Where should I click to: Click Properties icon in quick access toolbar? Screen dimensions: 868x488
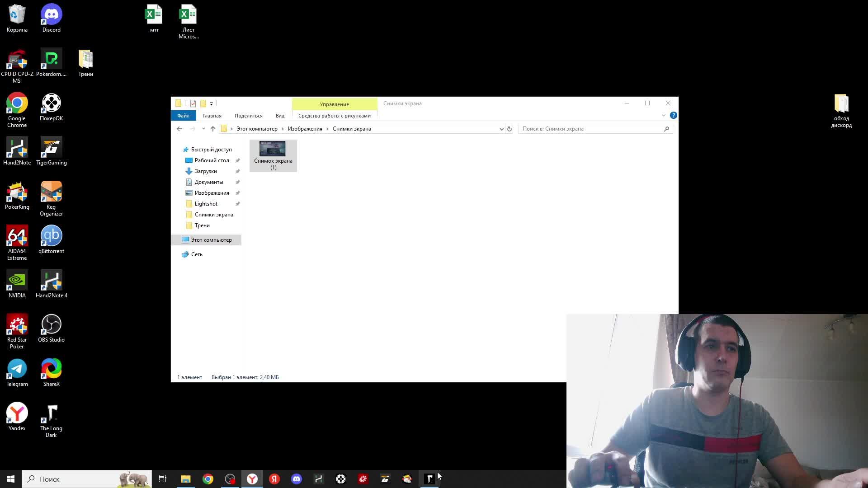tap(193, 103)
